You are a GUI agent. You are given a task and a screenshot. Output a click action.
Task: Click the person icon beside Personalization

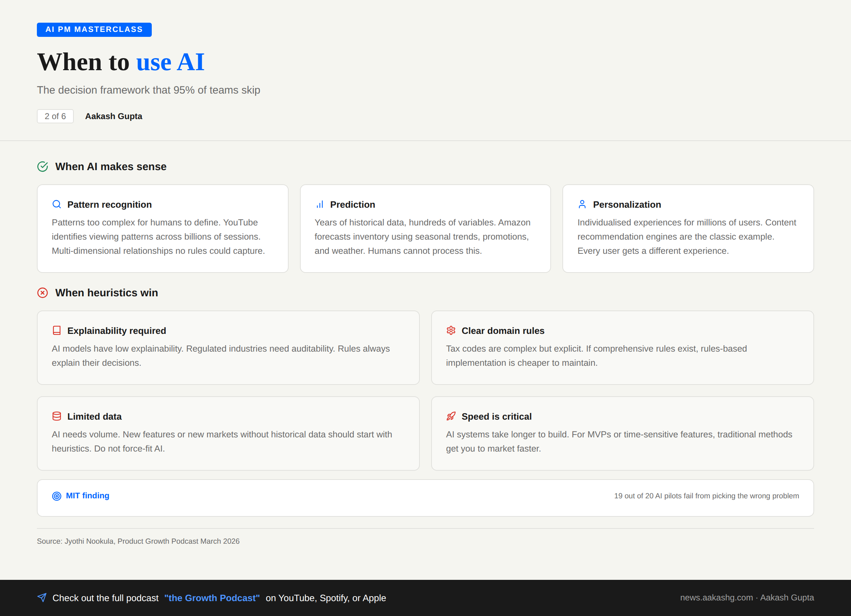[x=582, y=205]
